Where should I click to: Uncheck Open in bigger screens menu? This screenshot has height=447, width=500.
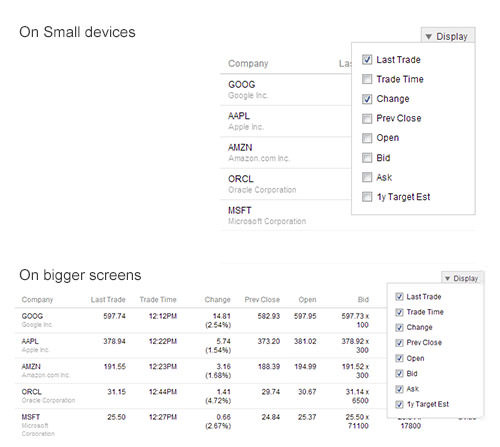(399, 358)
